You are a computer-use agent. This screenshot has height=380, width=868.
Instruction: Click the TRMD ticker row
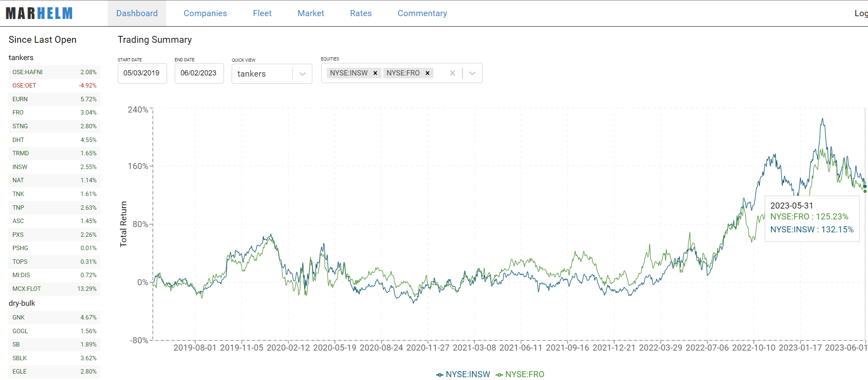click(54, 153)
